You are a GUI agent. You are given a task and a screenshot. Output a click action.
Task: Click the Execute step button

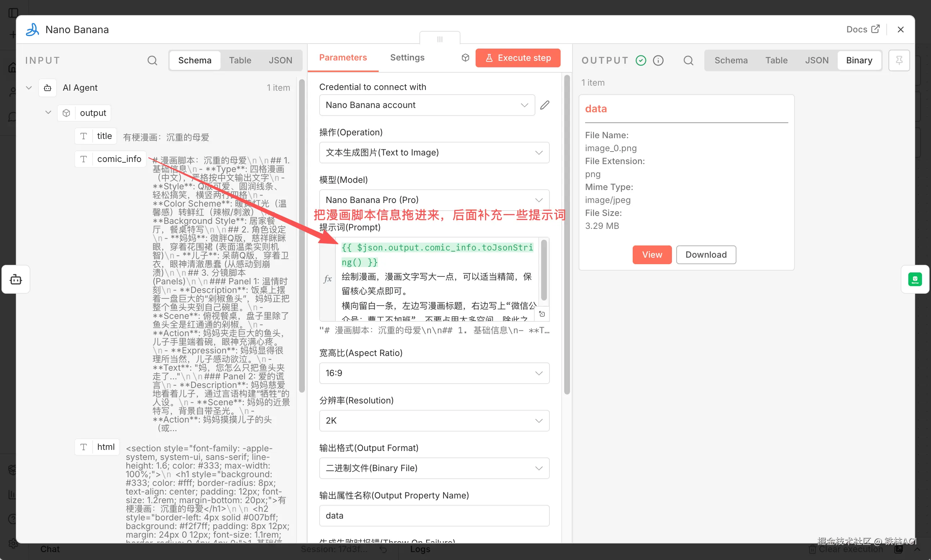[x=518, y=58]
